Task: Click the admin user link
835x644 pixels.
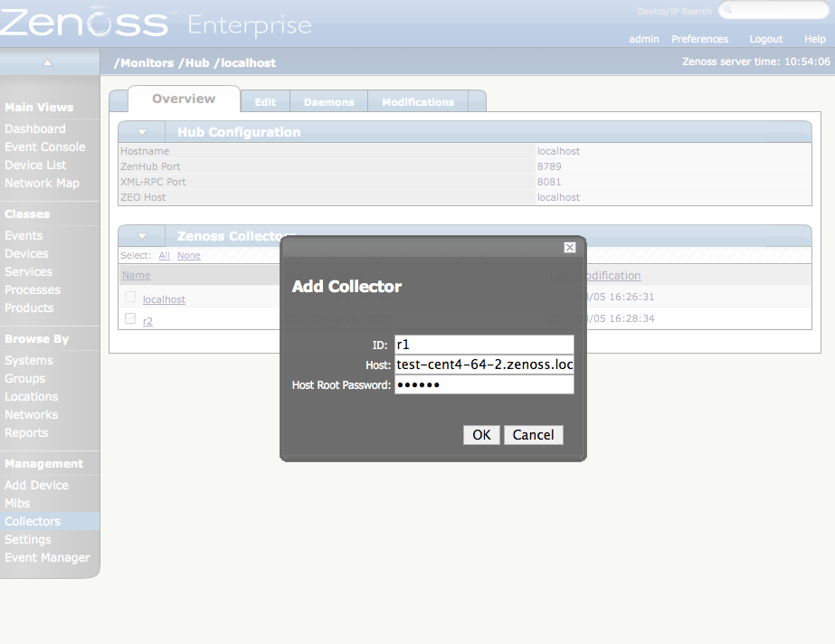Action: [644, 39]
